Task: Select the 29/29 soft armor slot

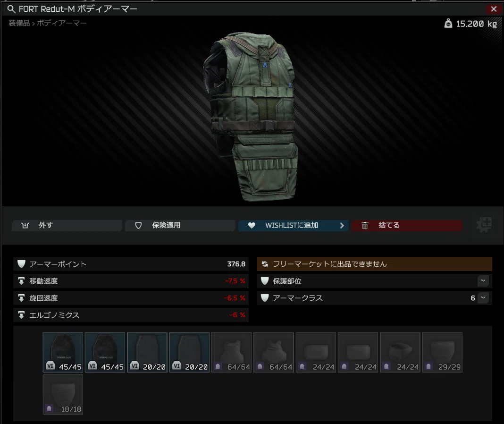Action: click(442, 352)
